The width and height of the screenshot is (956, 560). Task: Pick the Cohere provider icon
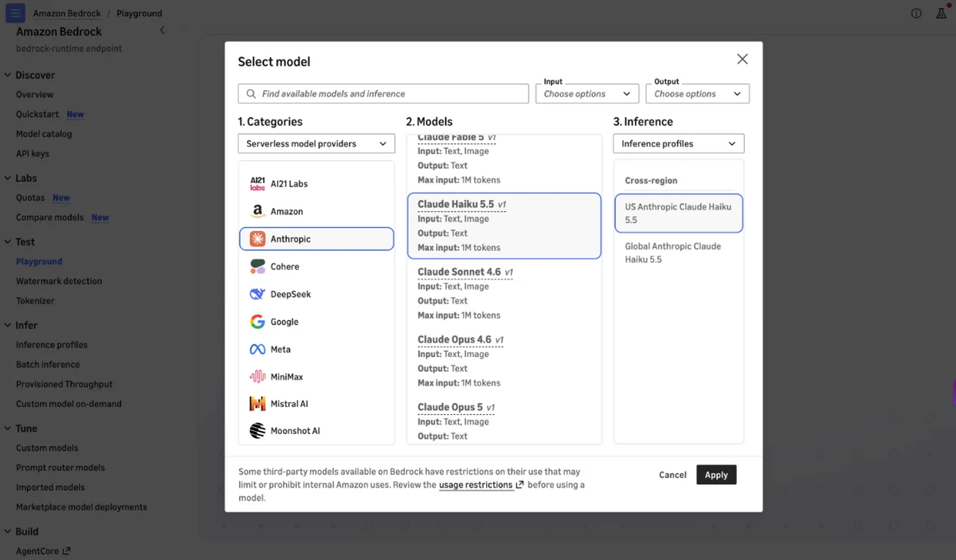tap(257, 267)
